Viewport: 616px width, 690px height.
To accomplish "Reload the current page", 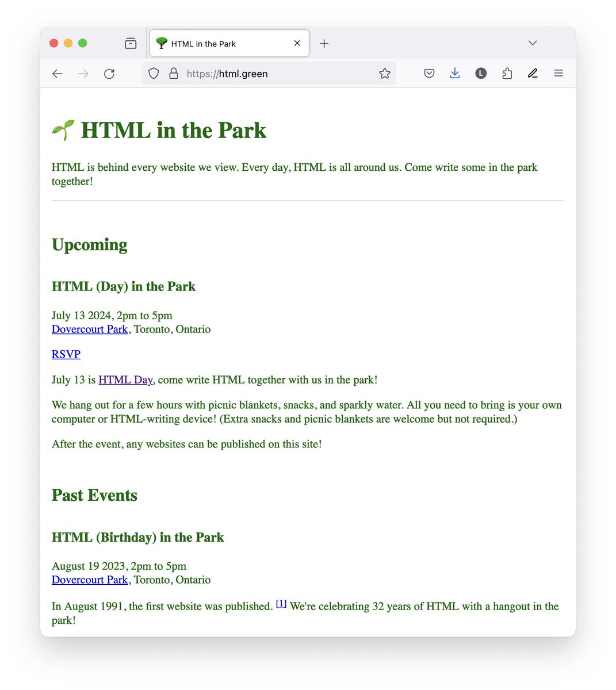I will click(x=109, y=74).
